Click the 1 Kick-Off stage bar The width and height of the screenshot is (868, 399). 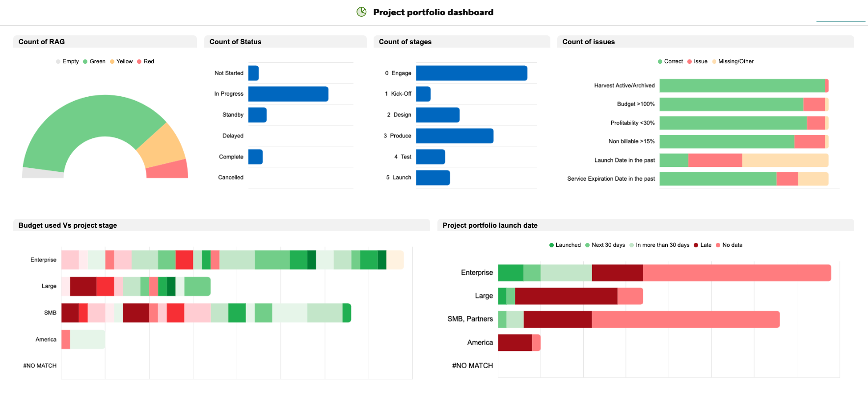[x=423, y=94]
